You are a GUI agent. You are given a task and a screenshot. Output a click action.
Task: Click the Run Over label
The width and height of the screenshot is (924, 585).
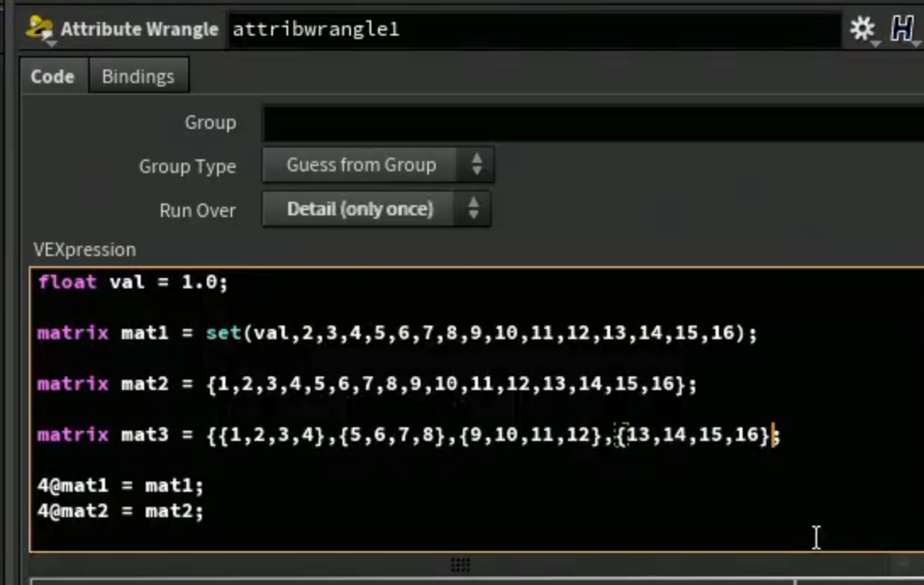click(x=198, y=210)
